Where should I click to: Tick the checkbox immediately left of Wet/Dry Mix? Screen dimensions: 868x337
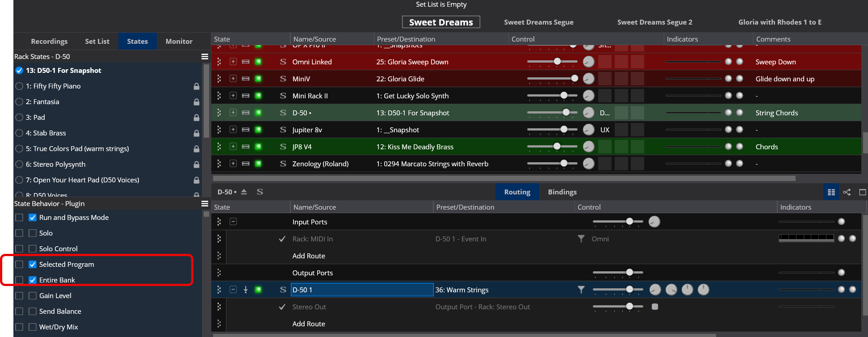(x=33, y=327)
